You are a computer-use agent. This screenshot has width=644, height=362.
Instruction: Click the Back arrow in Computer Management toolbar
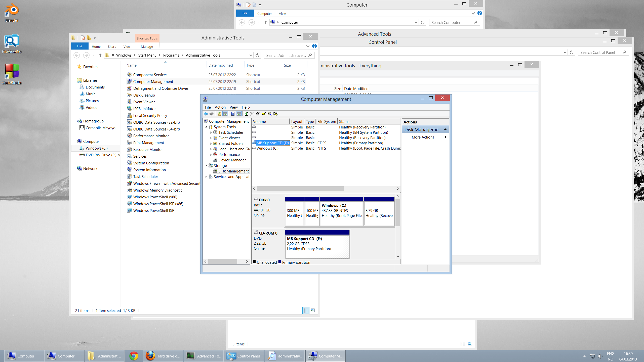(x=206, y=114)
